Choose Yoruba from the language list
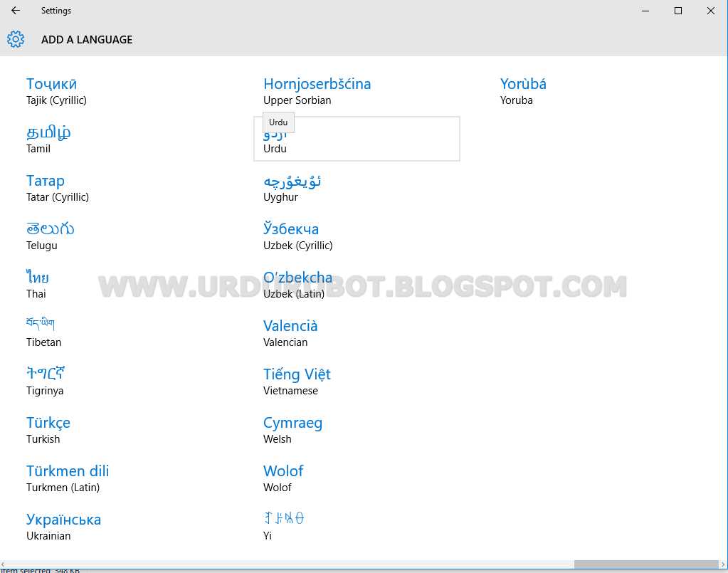Screen dimensions: 728x573 pyautogui.click(x=523, y=91)
